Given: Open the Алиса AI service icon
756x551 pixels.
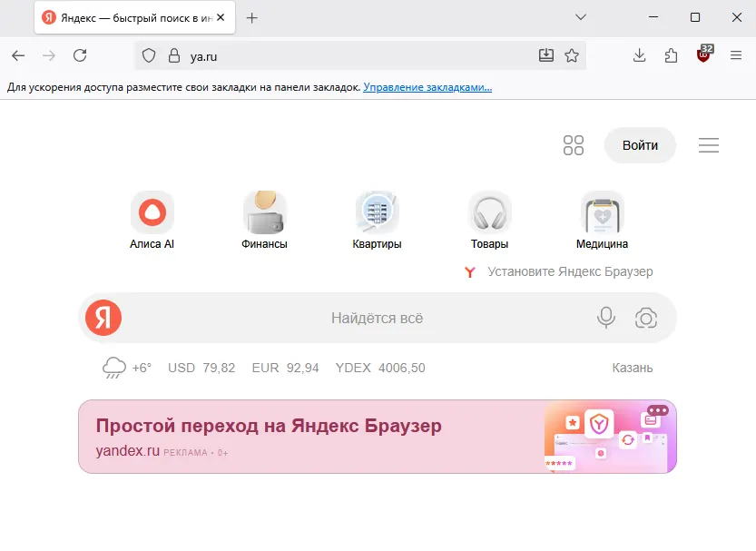Looking at the screenshot, I should pyautogui.click(x=151, y=211).
